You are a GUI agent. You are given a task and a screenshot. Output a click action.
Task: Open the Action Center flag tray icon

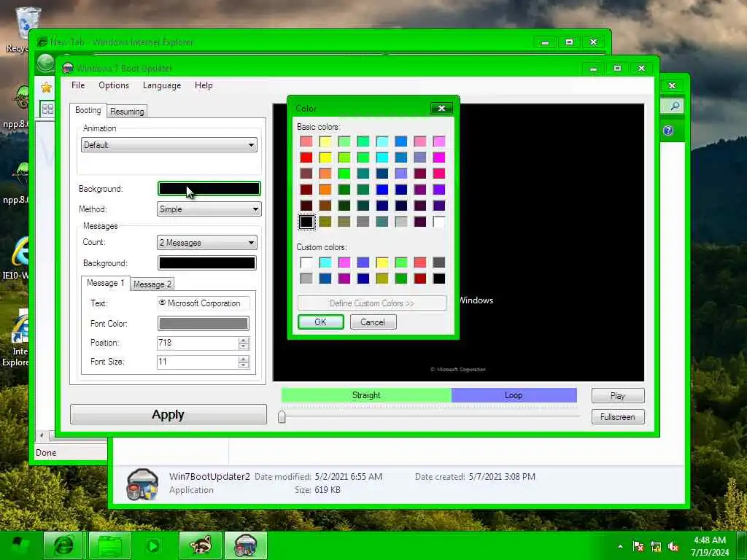pos(638,546)
